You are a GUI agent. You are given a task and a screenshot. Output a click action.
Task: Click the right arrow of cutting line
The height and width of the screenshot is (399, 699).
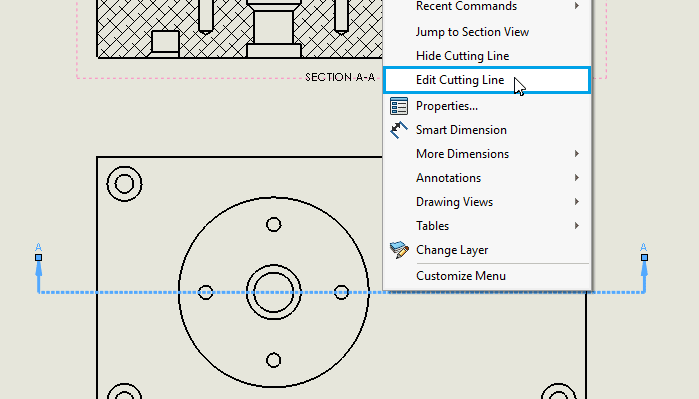[x=645, y=274]
